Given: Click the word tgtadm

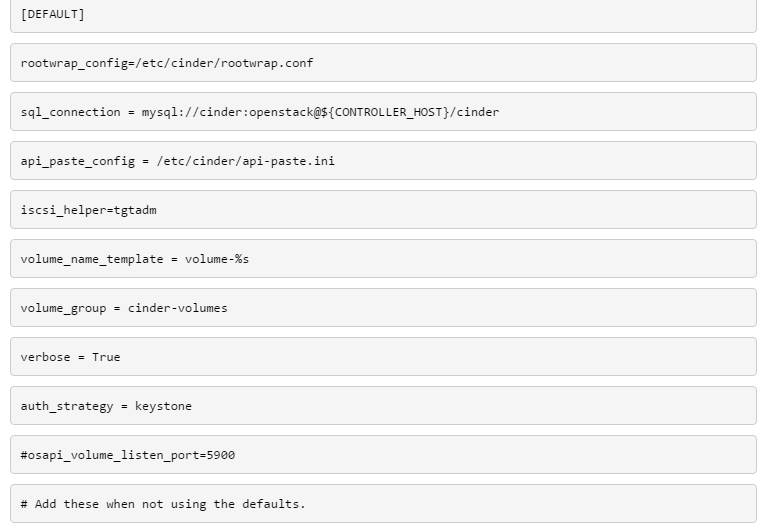Looking at the screenshot, I should point(135,210).
